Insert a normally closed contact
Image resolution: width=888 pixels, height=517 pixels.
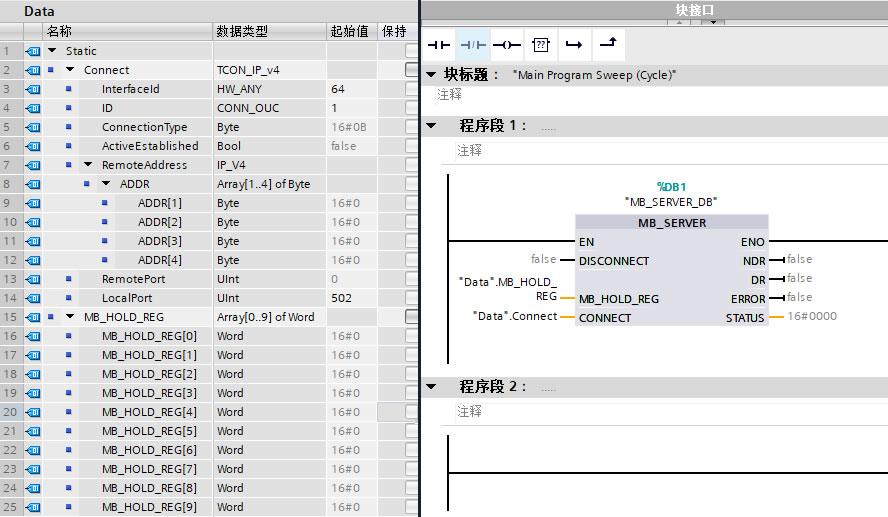coord(473,45)
